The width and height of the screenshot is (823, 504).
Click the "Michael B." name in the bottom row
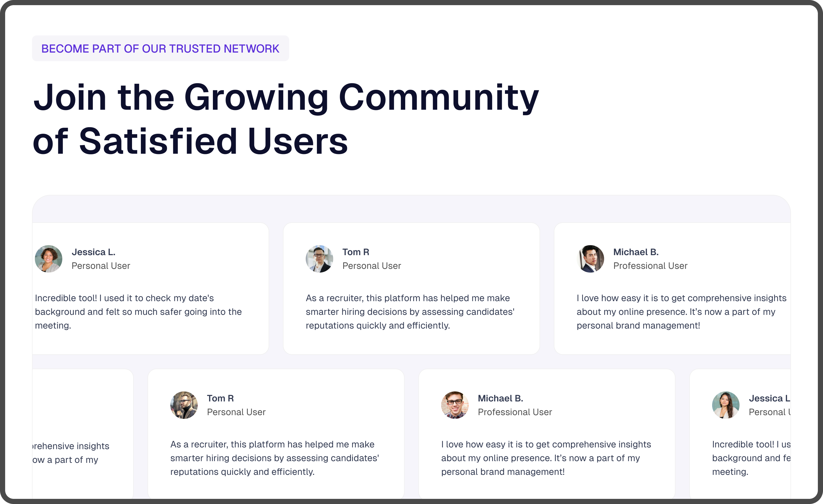[500, 399]
